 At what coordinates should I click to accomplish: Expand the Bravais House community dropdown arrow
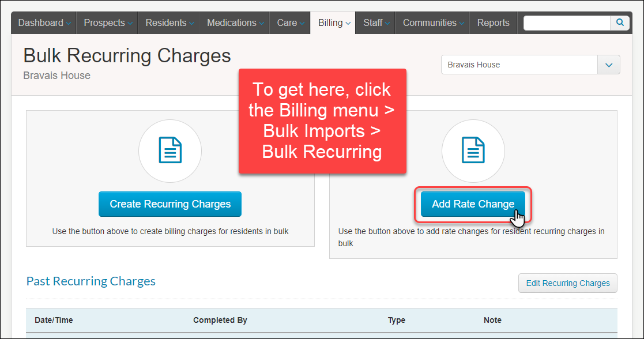(609, 65)
